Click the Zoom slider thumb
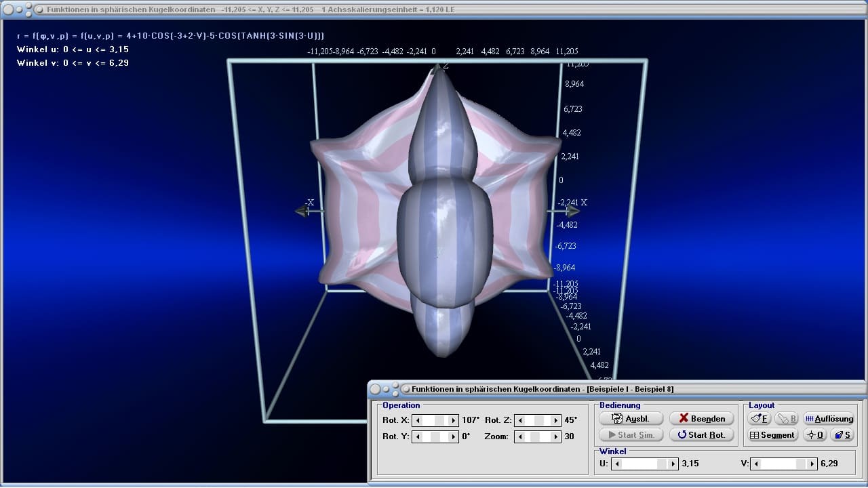 (x=535, y=436)
